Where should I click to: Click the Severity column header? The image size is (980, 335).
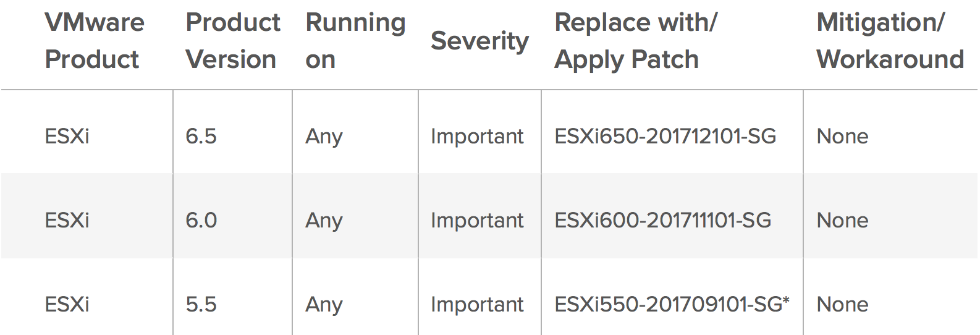click(479, 41)
